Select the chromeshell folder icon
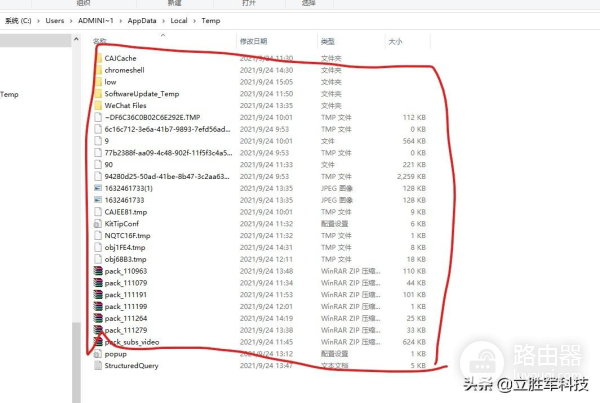This screenshot has width=600, height=403. click(x=98, y=70)
